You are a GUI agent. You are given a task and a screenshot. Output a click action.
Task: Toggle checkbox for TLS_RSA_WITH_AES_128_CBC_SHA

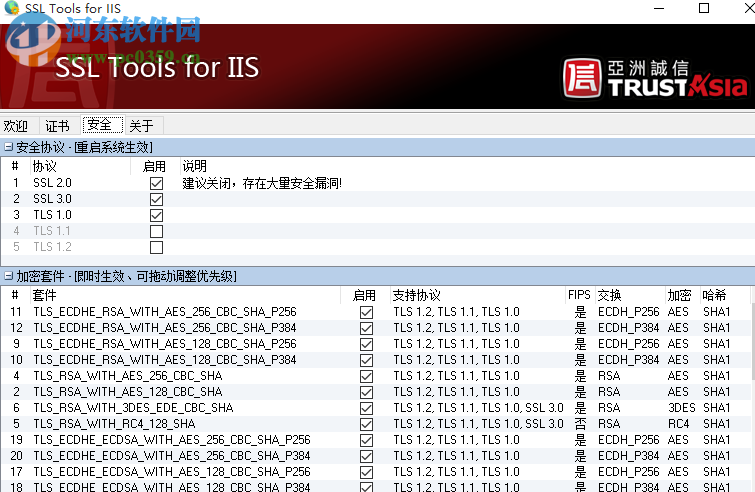[366, 392]
